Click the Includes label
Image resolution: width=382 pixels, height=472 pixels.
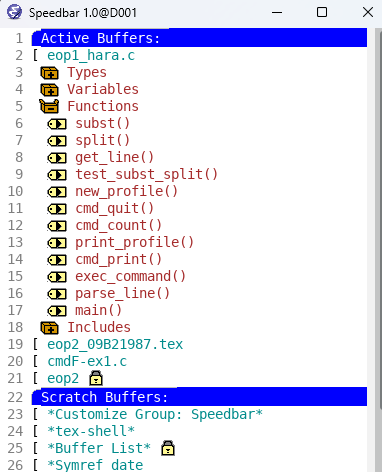pyautogui.click(x=99, y=327)
